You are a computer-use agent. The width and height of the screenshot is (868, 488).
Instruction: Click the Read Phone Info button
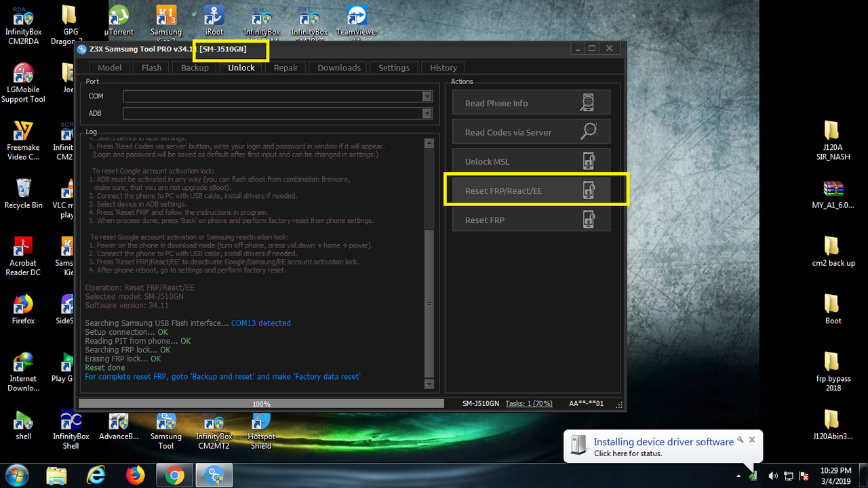click(x=532, y=103)
